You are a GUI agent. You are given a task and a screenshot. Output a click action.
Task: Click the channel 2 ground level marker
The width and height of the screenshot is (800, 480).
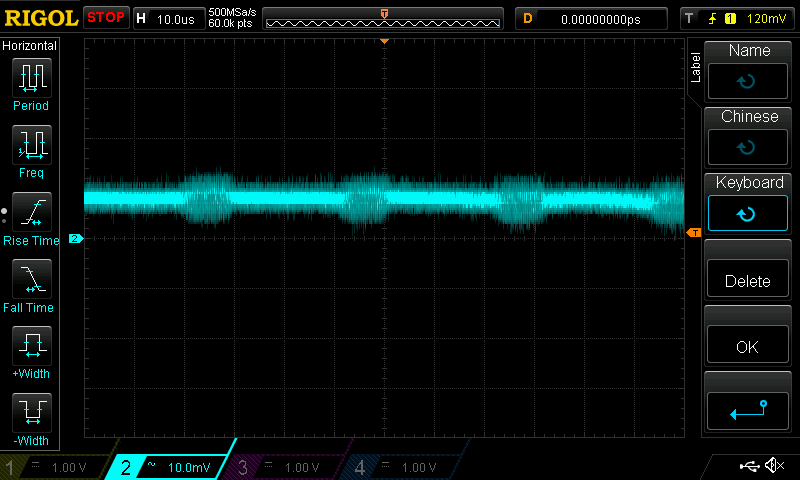click(x=76, y=238)
